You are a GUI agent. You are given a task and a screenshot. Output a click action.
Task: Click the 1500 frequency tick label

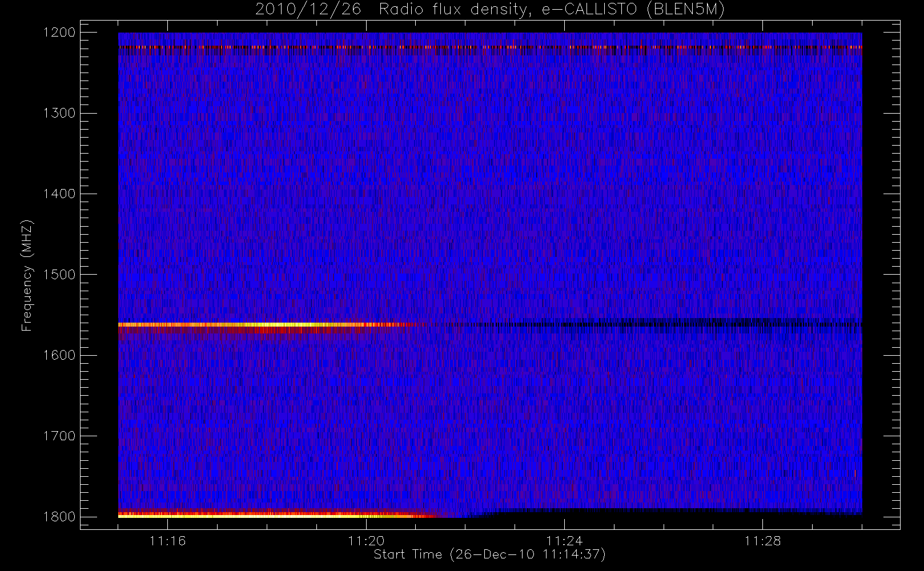coord(59,275)
